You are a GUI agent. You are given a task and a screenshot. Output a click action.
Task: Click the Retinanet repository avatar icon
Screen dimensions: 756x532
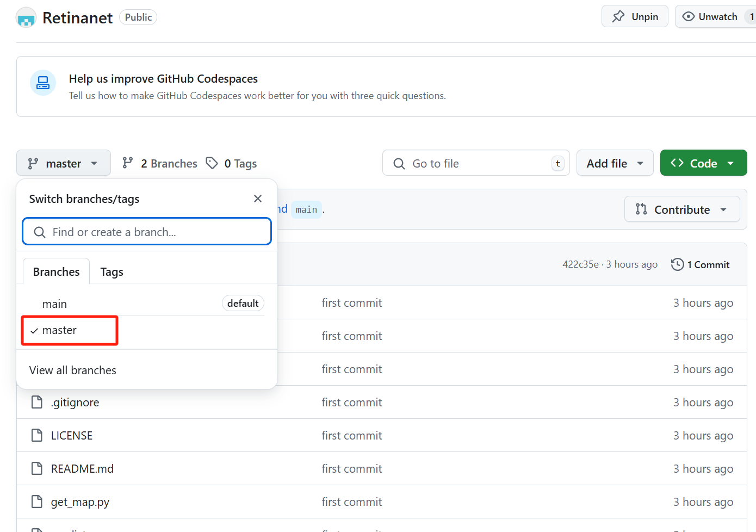(x=26, y=18)
